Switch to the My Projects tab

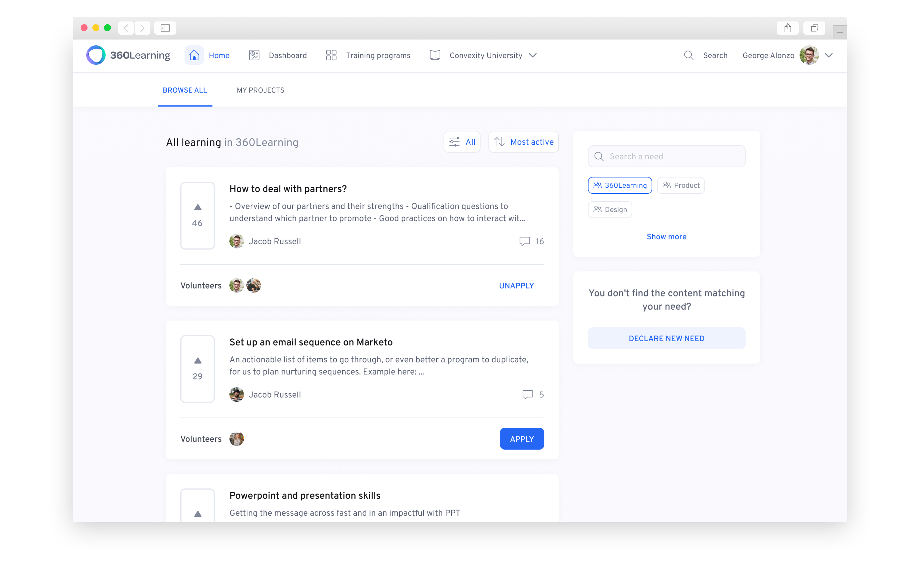(x=260, y=90)
